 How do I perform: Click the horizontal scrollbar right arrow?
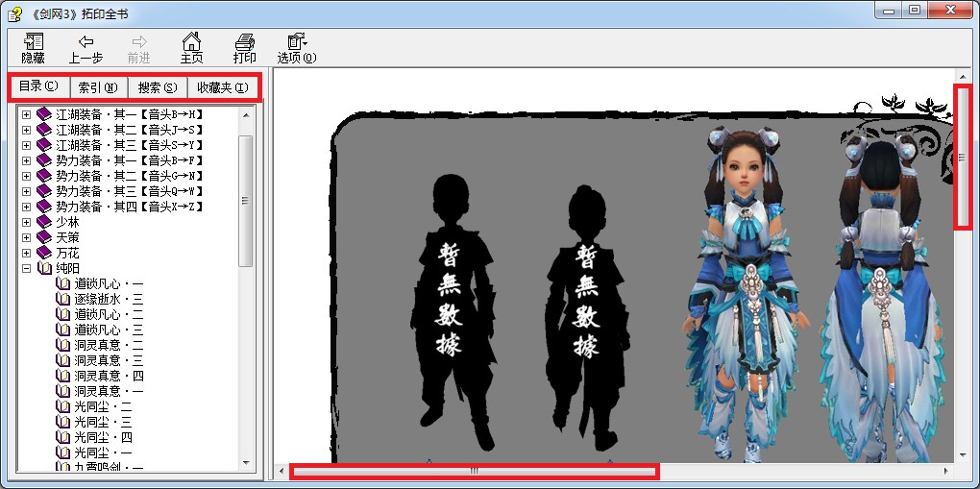947,471
